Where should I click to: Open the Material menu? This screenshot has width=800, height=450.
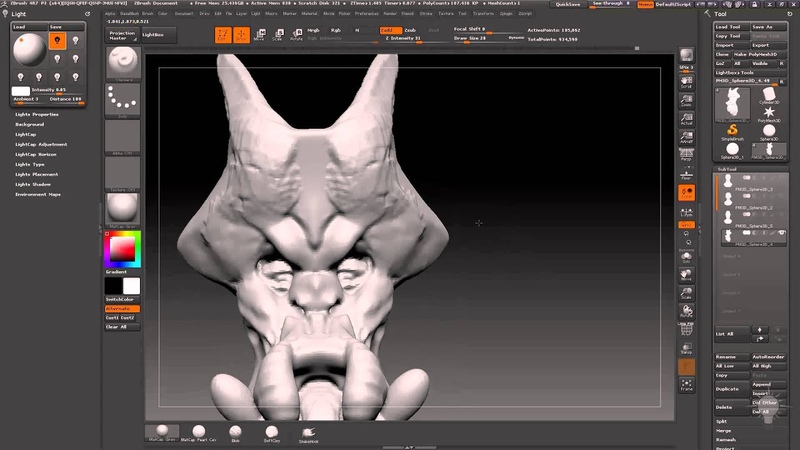point(309,14)
